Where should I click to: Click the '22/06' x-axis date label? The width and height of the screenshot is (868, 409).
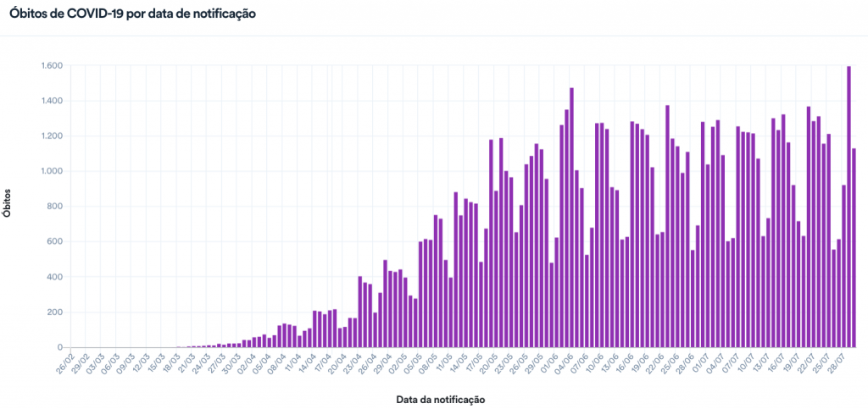654,364
